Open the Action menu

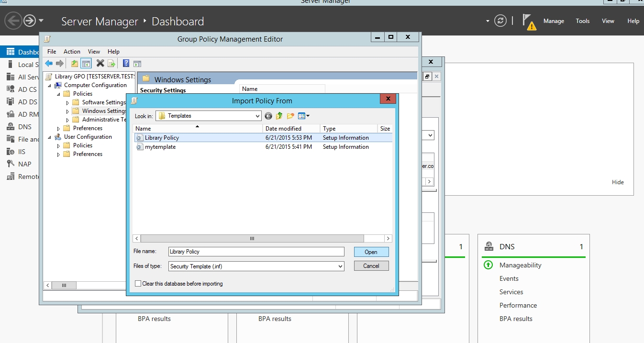[x=72, y=52]
